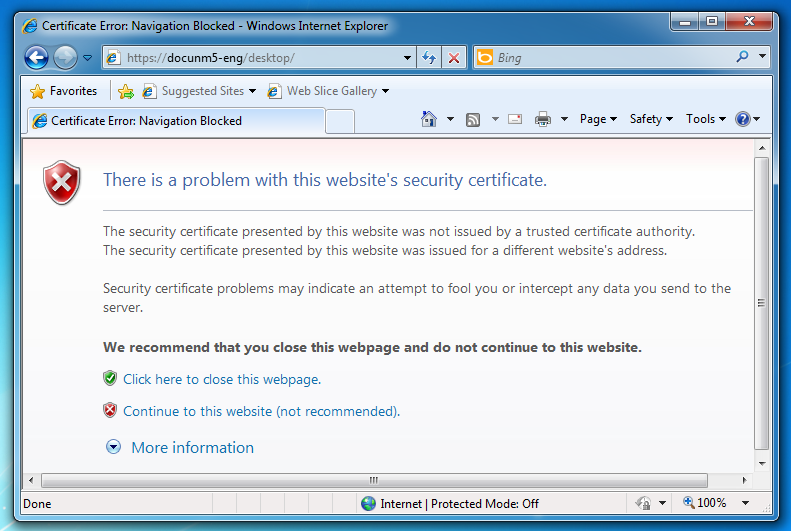Click the Bing search magnifier icon
The height and width of the screenshot is (531, 791).
tap(742, 58)
